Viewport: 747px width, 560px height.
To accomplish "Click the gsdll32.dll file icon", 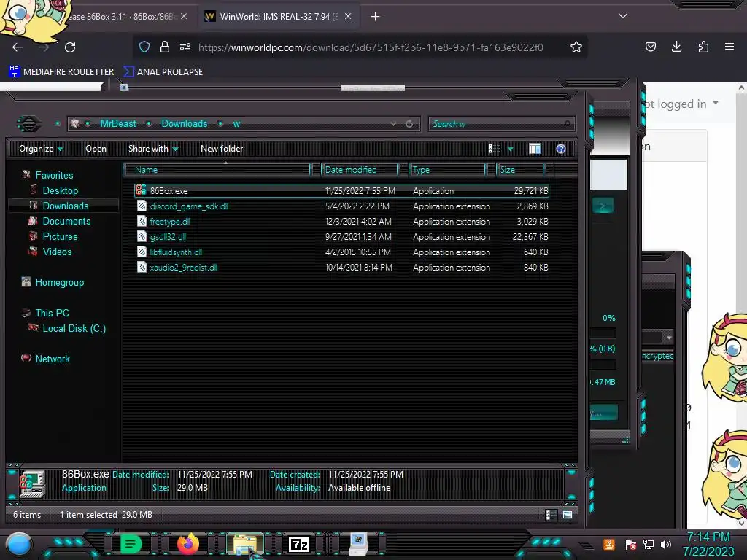I will coord(142,237).
